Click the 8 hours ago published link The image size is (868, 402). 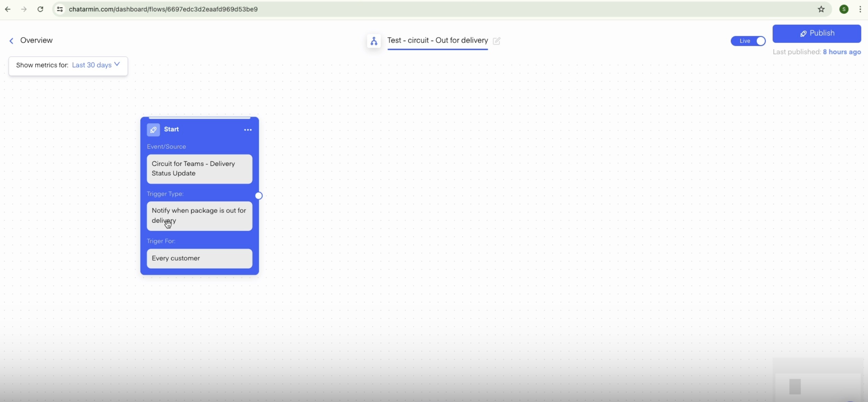tap(842, 52)
